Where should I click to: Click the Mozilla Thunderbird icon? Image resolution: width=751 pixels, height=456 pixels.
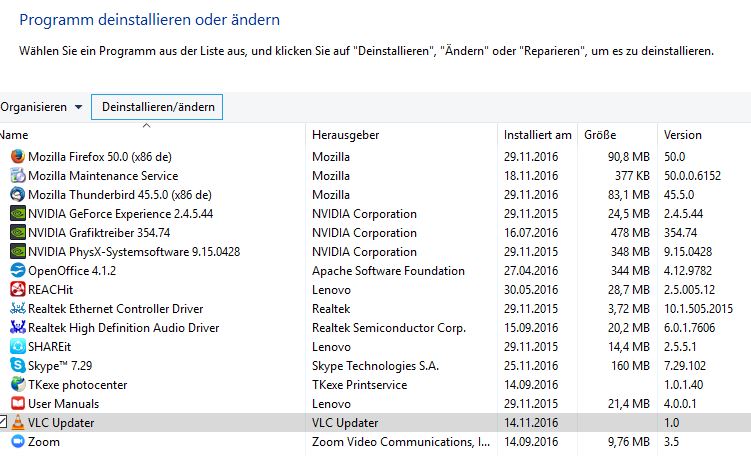(17, 195)
